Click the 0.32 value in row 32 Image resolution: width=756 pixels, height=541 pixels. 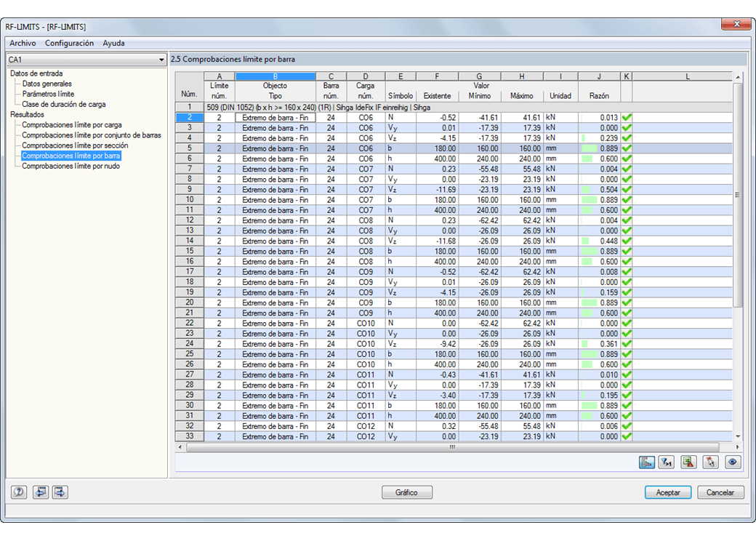[x=437, y=426]
